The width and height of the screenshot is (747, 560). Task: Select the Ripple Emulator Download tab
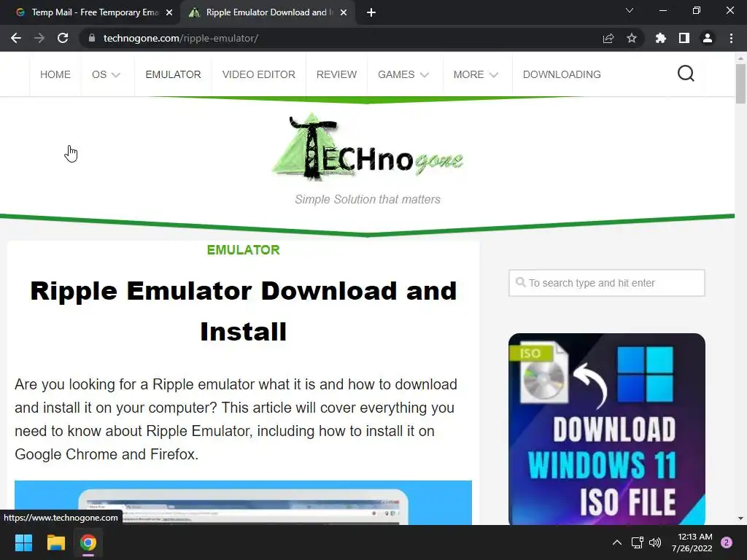click(x=267, y=12)
